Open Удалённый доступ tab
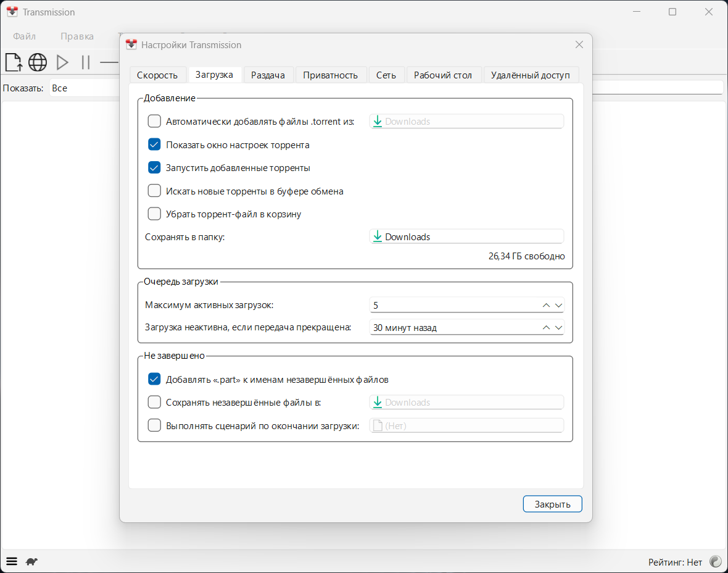The width and height of the screenshot is (728, 573). [530, 75]
